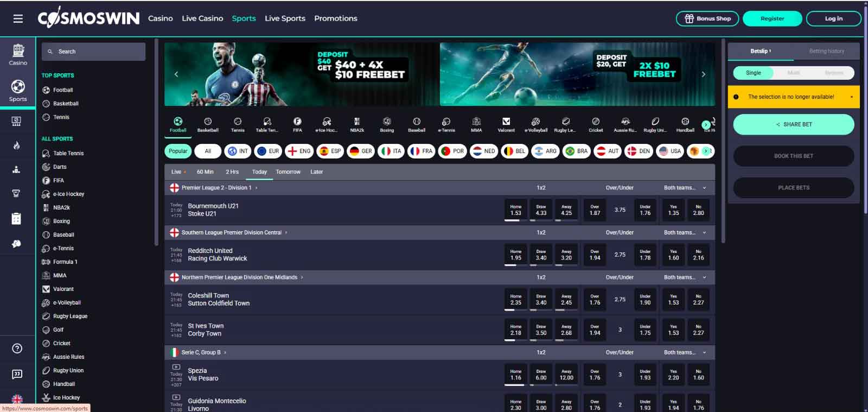Open Serie C, Group B chevron

(x=225, y=352)
